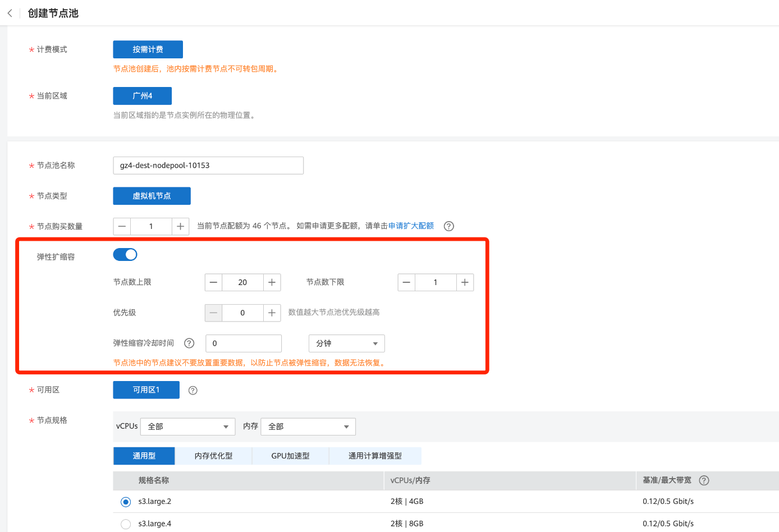The width and height of the screenshot is (779, 532).
Task: Open the 分钟 time unit dropdown
Action: point(347,343)
